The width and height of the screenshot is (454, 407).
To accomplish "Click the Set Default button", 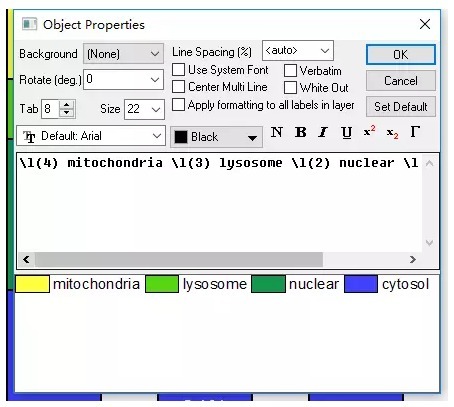I will click(401, 107).
